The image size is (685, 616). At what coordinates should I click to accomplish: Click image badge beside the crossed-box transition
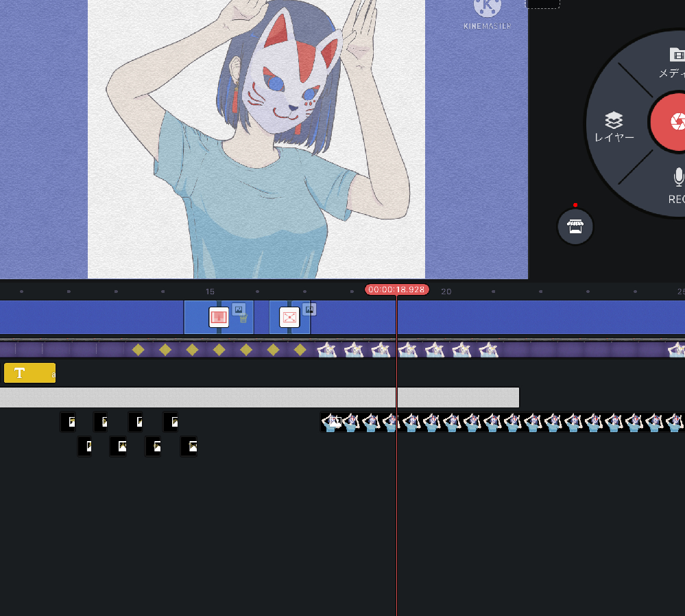click(x=309, y=309)
